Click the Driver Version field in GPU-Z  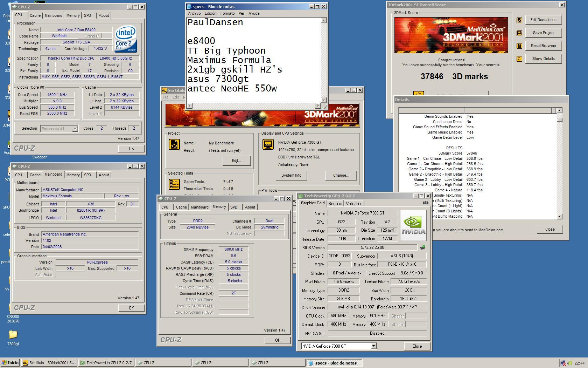click(x=377, y=307)
